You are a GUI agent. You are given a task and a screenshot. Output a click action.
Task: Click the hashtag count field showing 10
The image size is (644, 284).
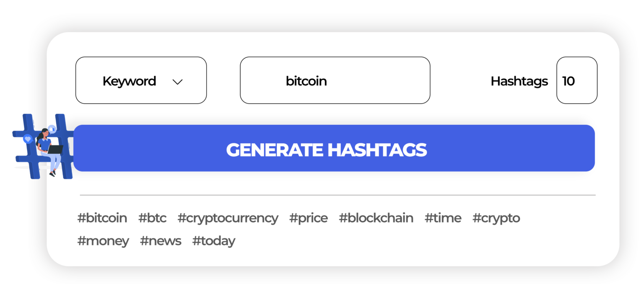click(576, 80)
